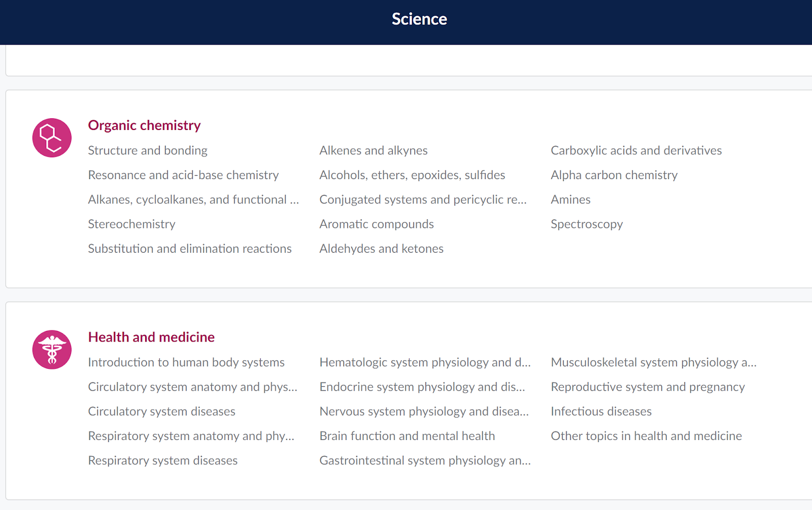Open Introduction to human body systems

186,362
